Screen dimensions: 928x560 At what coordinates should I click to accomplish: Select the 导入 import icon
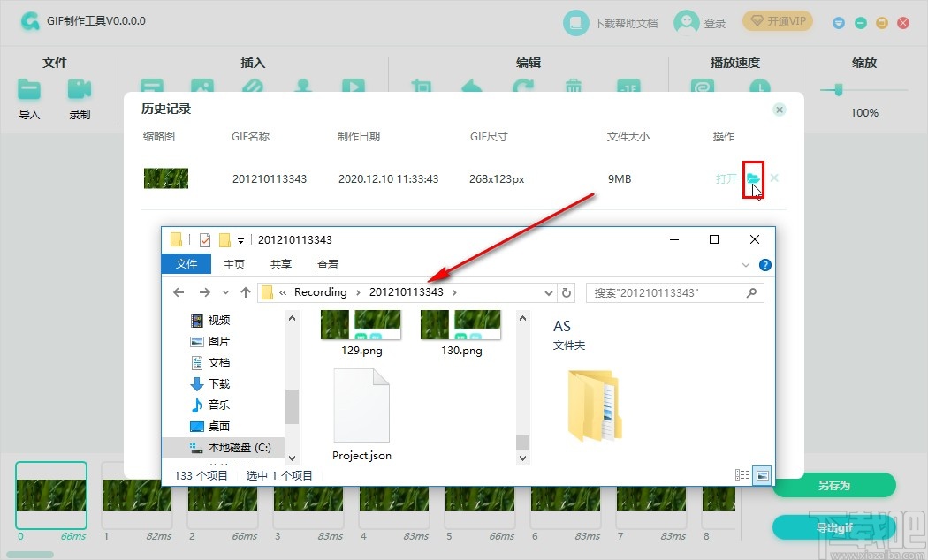pos(29,88)
